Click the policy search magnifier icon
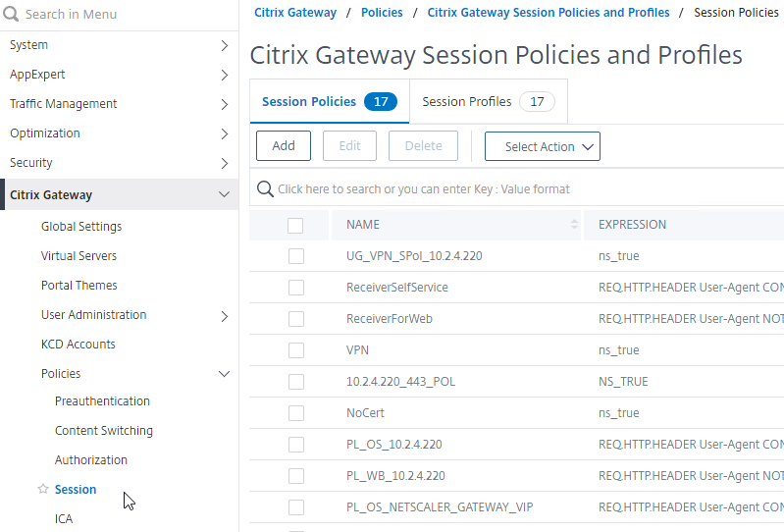 point(265,189)
